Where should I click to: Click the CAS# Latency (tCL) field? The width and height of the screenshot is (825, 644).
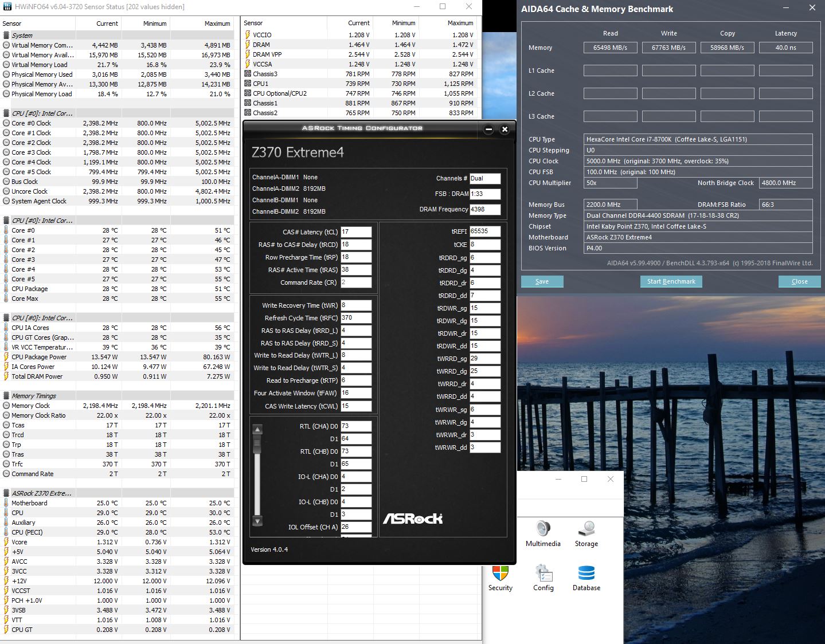click(x=356, y=232)
